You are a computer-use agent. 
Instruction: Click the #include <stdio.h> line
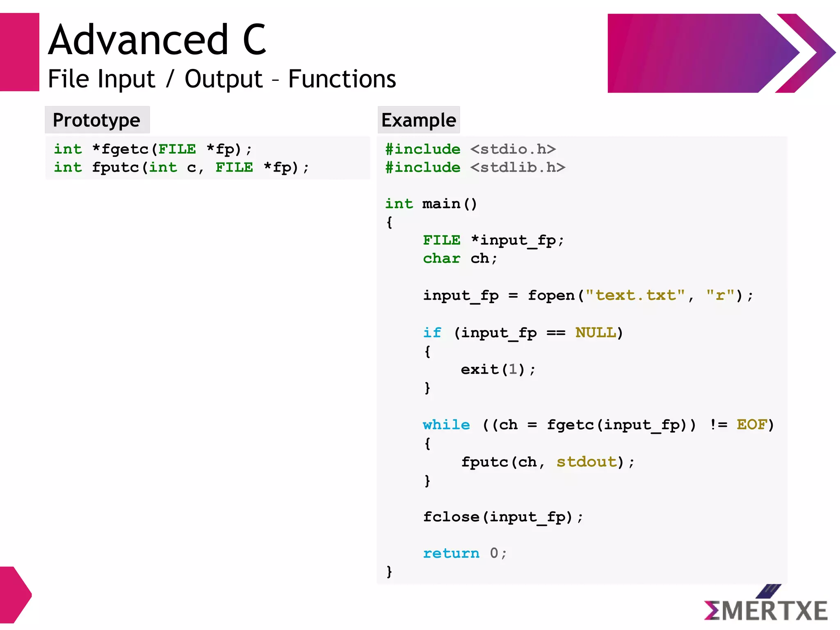(470, 149)
